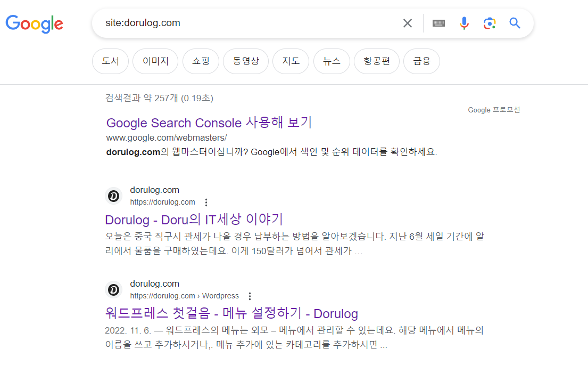Select the 지도 filter tab

291,61
